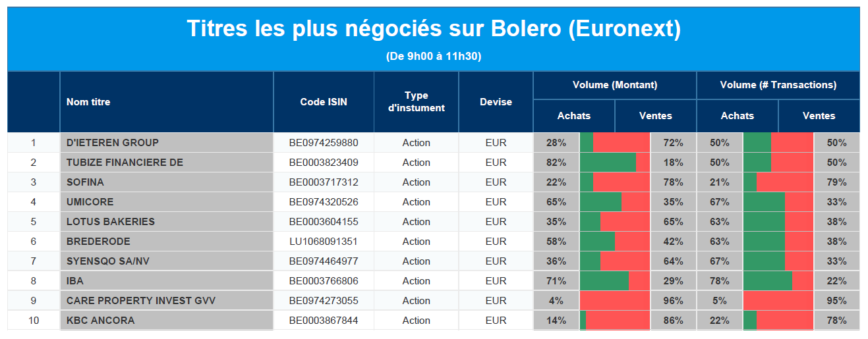This screenshot has height=339, width=868.
Task: Click the red 96% sales bar for Care Property
Action: click(x=616, y=301)
